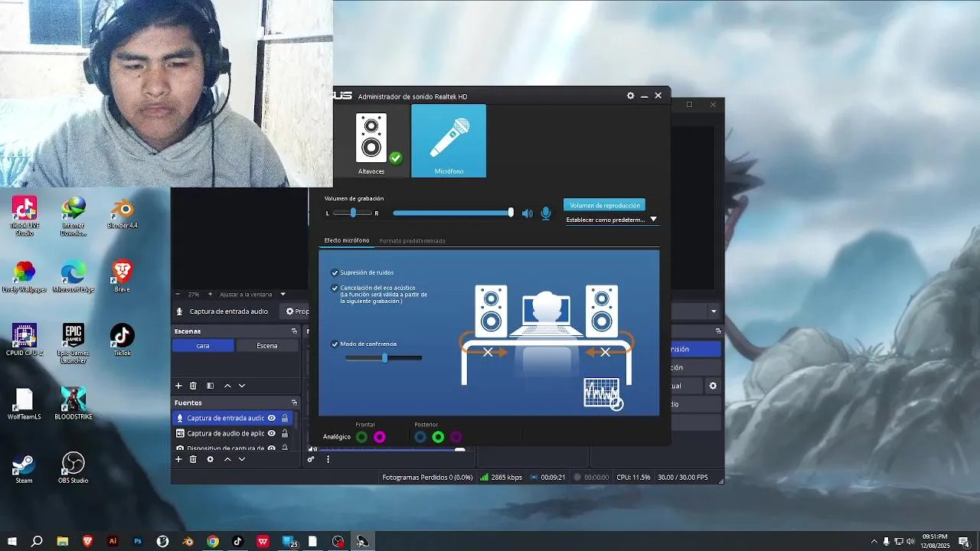Mute the recording volume speaker icon
This screenshot has height=551, width=980.
point(527,214)
